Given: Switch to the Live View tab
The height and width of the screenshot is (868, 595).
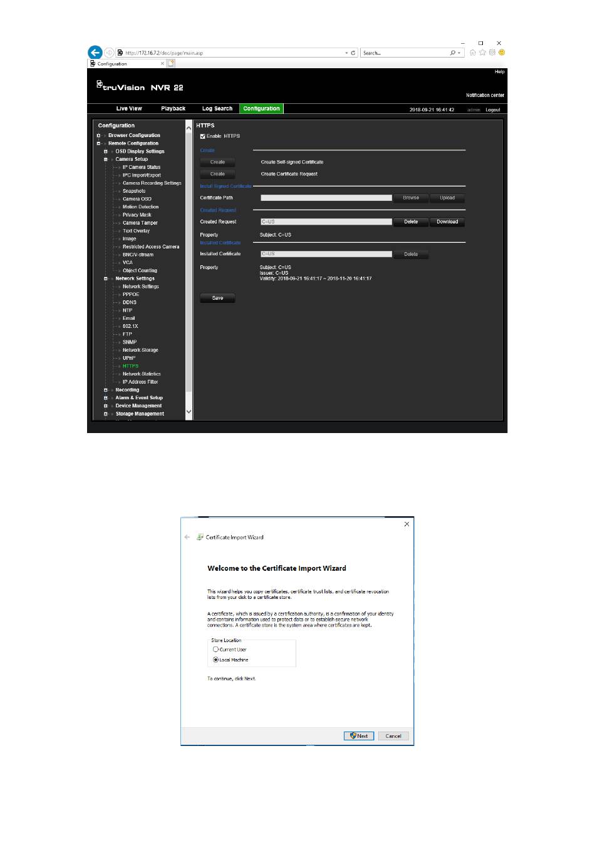Looking at the screenshot, I should pyautogui.click(x=129, y=109).
